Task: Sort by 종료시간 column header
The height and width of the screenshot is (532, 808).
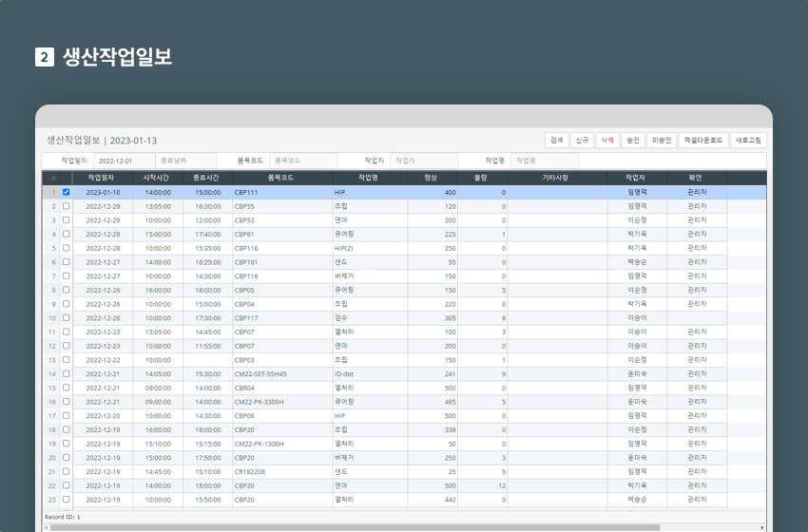Action: click(207, 178)
